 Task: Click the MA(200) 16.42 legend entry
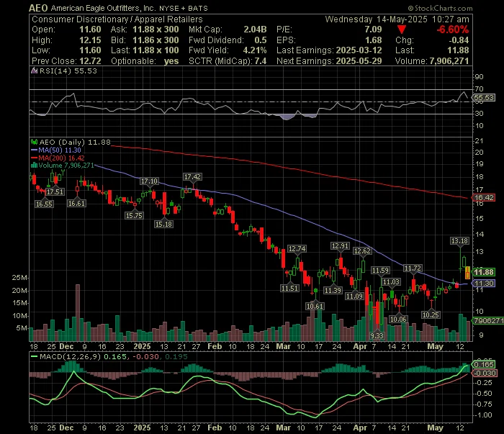coord(61,158)
